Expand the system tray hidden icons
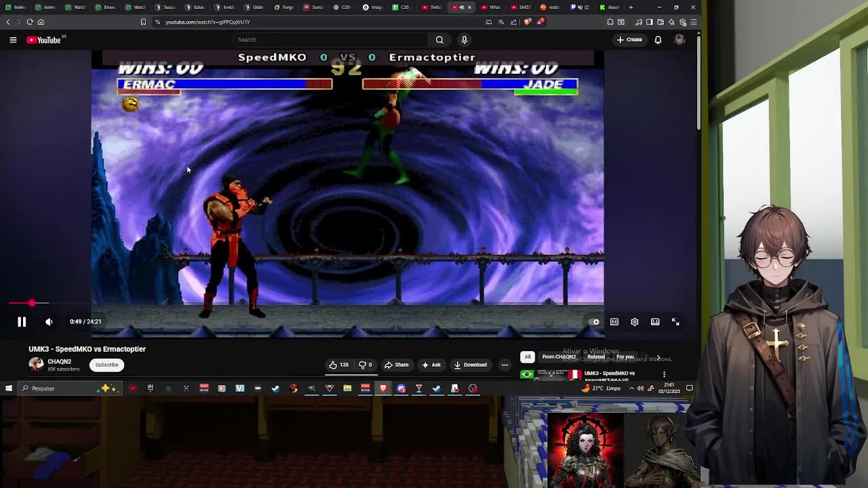Screen dimensions: 868x488 coord(631,388)
